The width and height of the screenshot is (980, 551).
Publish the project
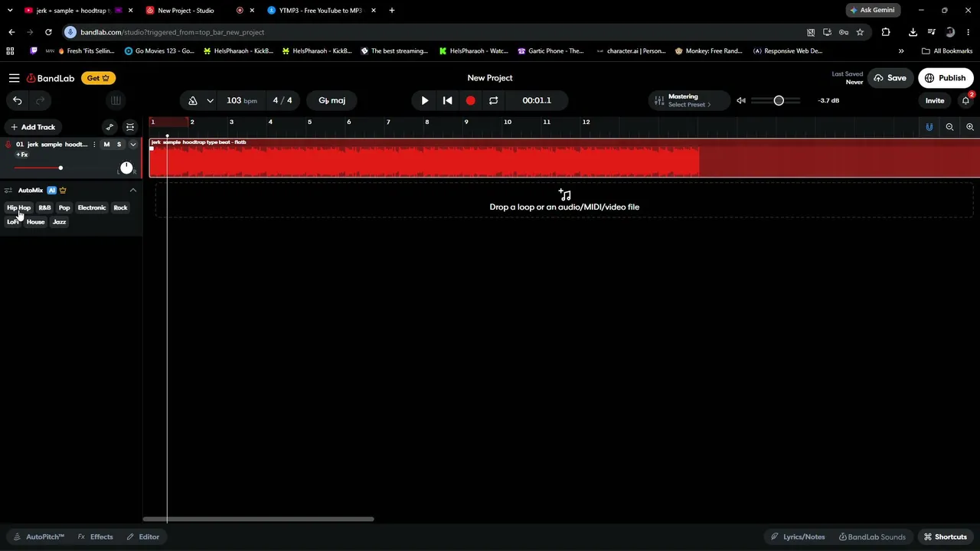(x=946, y=78)
